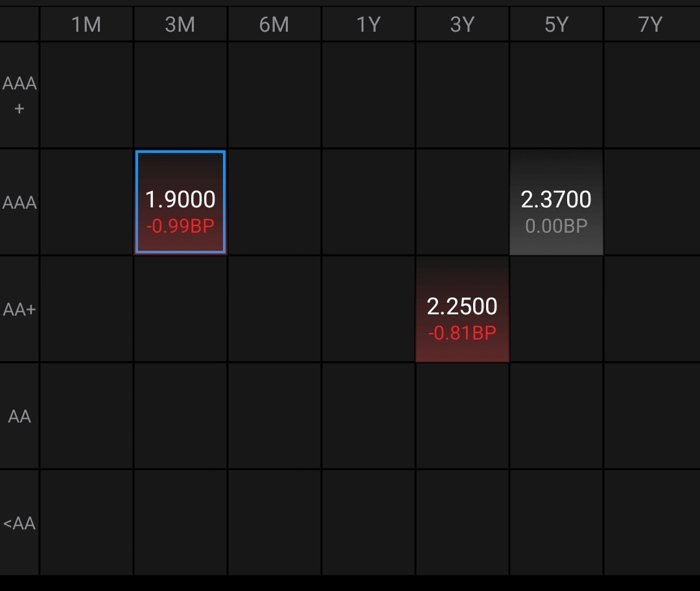This screenshot has width=700, height=591.
Task: Click the empty <AA 7Y cell
Action: coord(651,523)
